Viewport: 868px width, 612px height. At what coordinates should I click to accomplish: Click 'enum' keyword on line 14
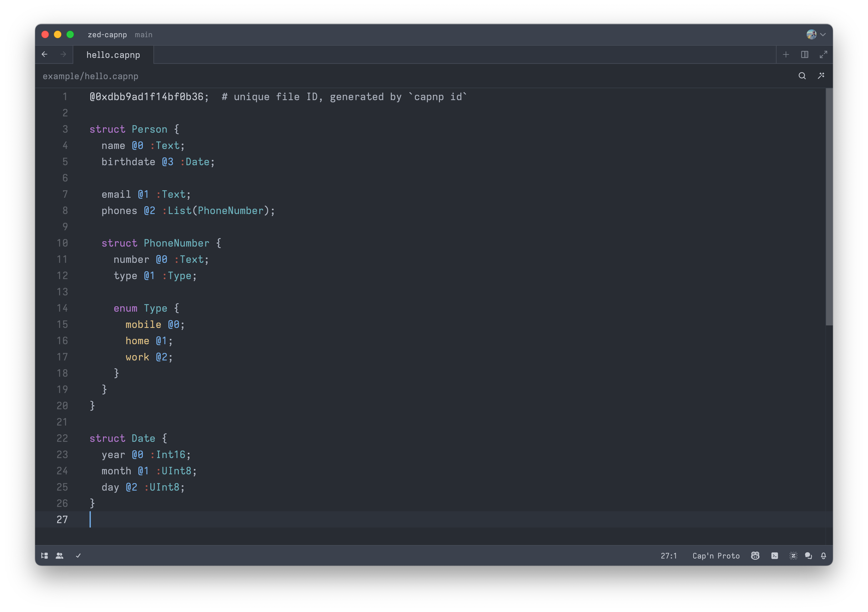[125, 308]
